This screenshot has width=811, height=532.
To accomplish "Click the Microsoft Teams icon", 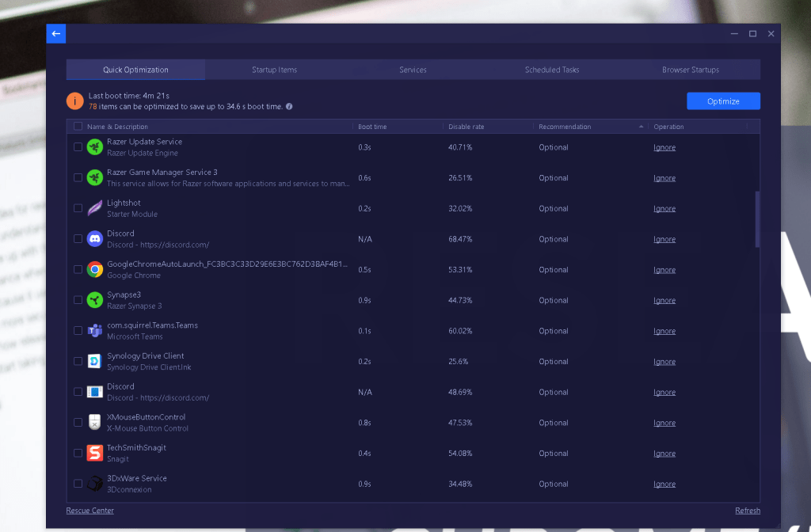I will 95,330.
